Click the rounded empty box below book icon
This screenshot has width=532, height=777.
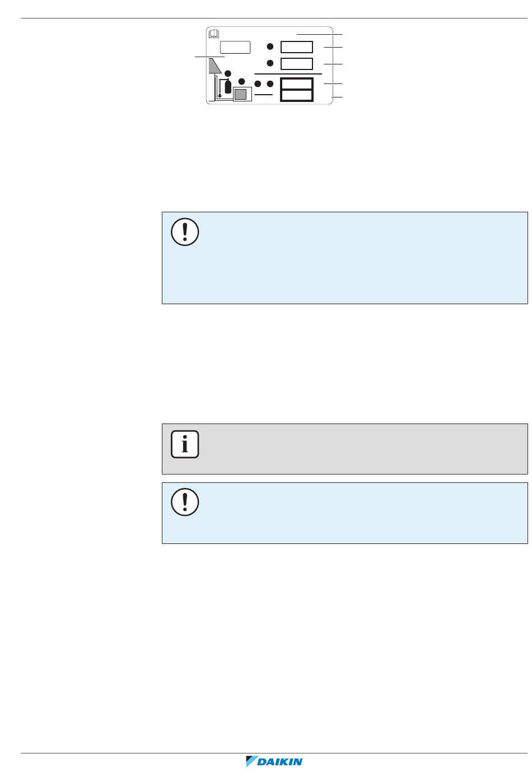(x=235, y=46)
